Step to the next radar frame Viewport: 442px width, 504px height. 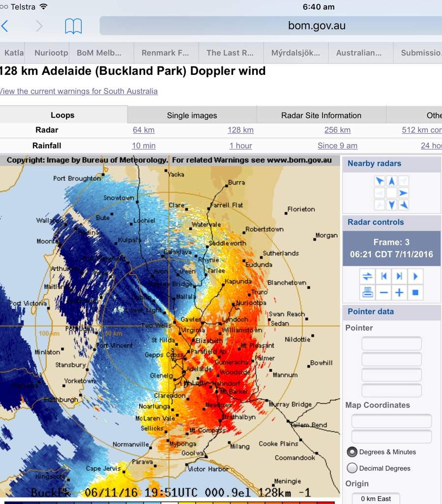tap(399, 276)
